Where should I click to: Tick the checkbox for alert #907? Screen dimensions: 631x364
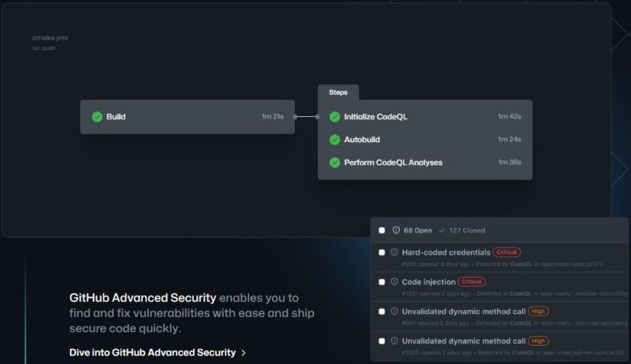[382, 312]
